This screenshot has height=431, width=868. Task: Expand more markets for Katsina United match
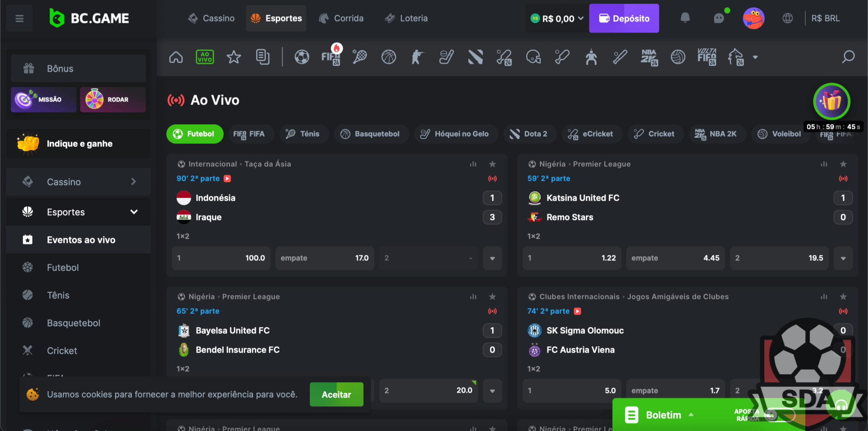[843, 258]
